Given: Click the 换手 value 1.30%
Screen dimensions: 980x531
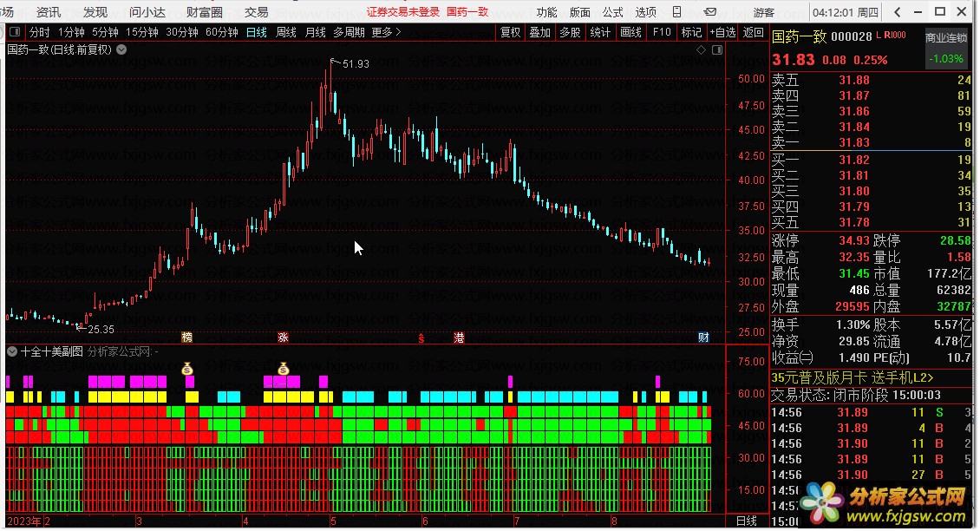Looking at the screenshot, I should click(853, 324).
